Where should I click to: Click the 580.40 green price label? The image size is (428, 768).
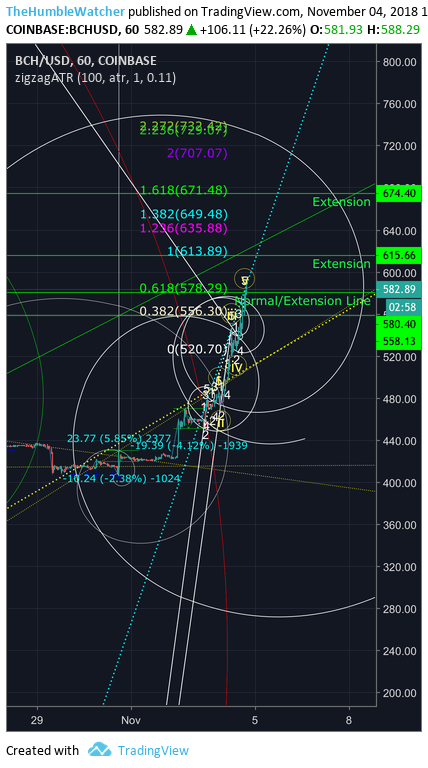pyautogui.click(x=399, y=324)
